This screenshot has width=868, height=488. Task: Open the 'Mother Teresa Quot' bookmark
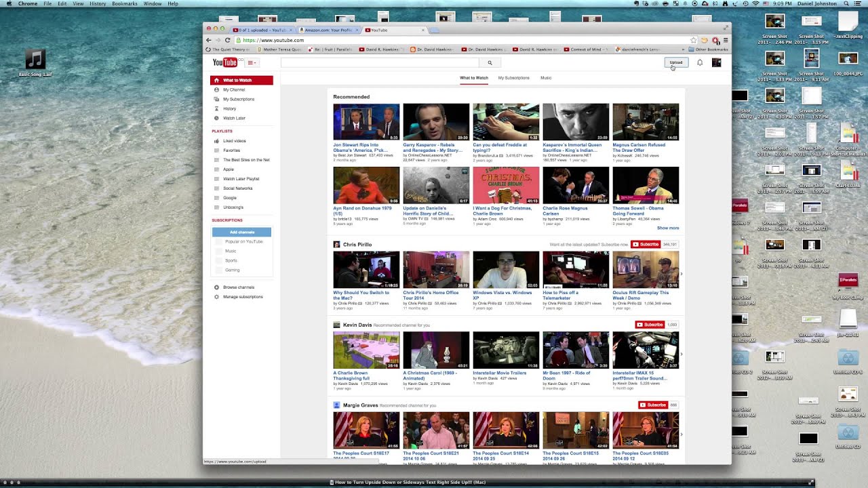pos(279,49)
